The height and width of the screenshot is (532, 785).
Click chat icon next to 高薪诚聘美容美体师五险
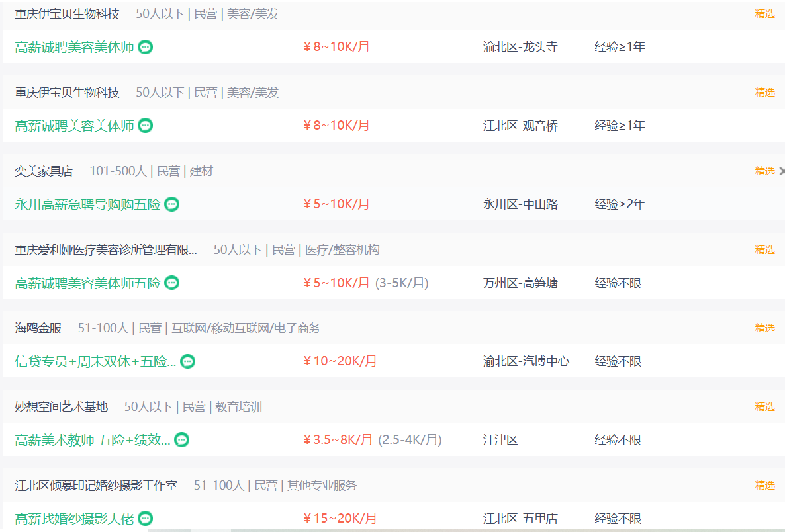(171, 283)
